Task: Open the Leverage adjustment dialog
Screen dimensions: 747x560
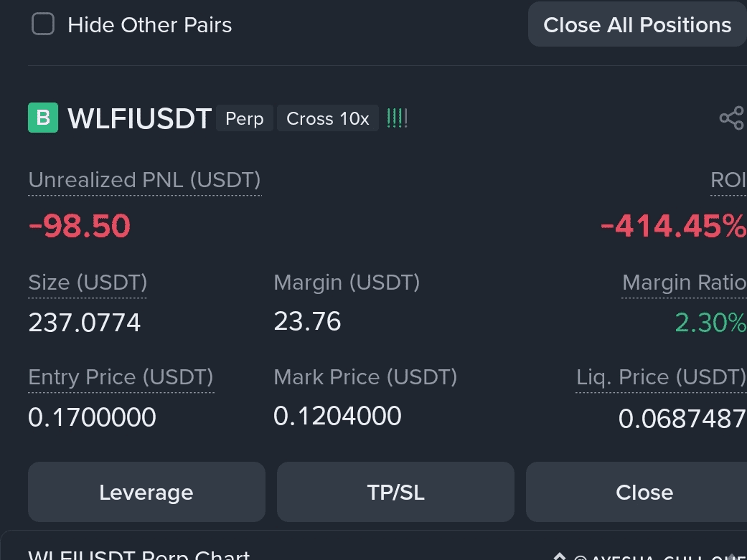Action: pyautogui.click(x=146, y=492)
